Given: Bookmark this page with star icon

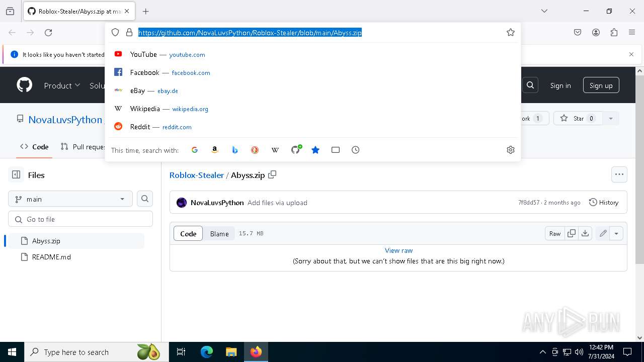Looking at the screenshot, I should (x=511, y=33).
